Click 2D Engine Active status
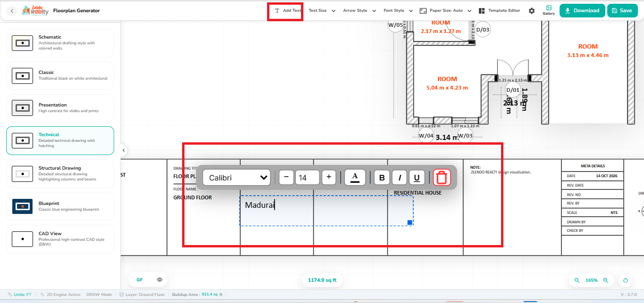The width and height of the screenshot is (644, 303). coord(60,295)
